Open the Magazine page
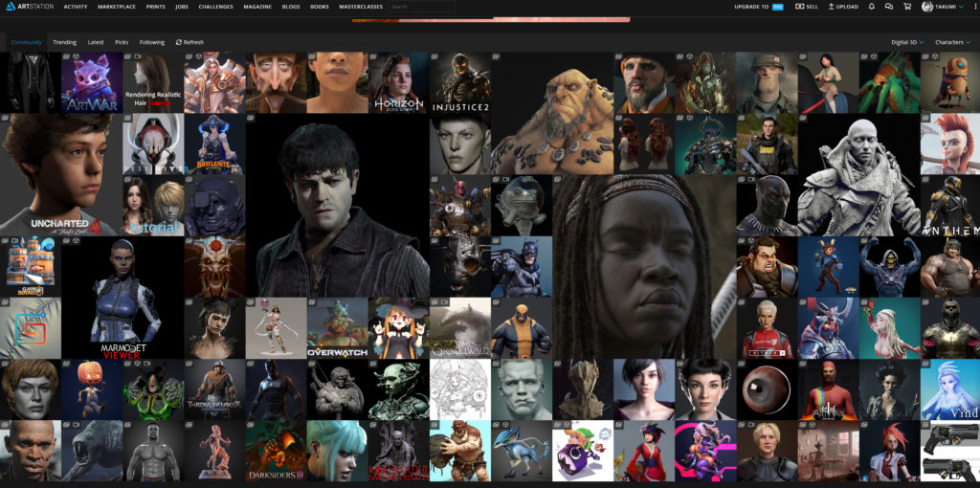This screenshot has height=488, width=980. 257,7
